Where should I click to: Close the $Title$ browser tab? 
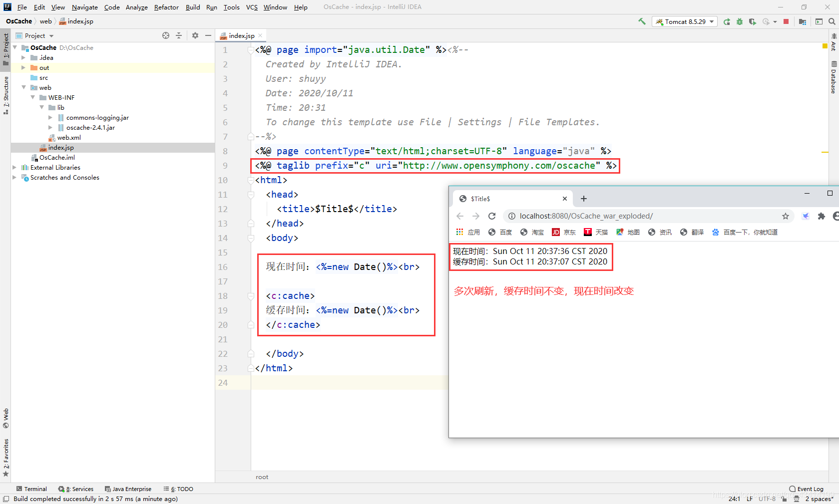(x=565, y=199)
